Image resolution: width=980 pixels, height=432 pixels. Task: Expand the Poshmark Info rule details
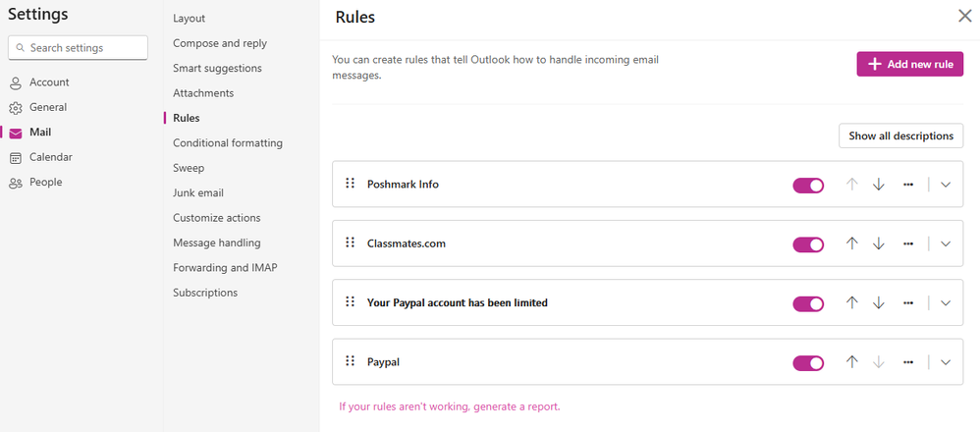pyautogui.click(x=946, y=185)
